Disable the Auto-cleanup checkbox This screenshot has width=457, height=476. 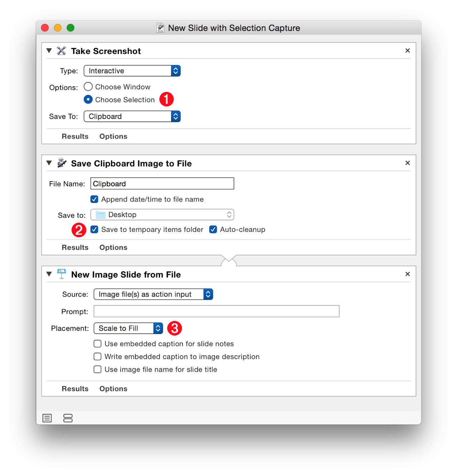tap(213, 229)
